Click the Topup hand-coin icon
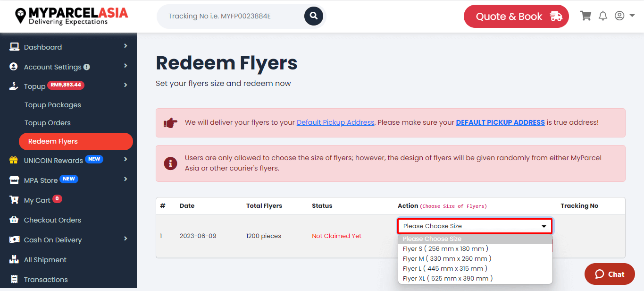The height and width of the screenshot is (291, 644). [x=14, y=86]
